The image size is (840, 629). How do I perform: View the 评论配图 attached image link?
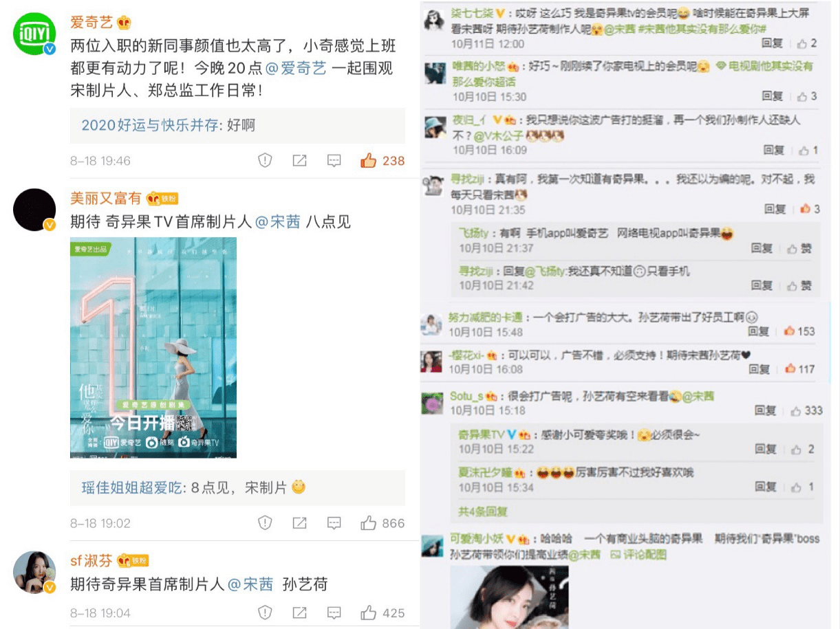coord(638,555)
